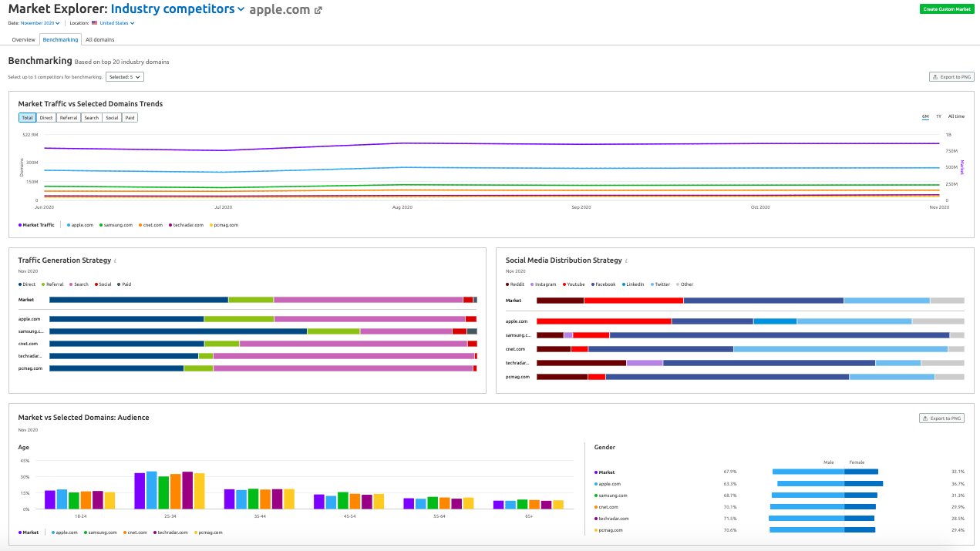Select Direct traffic filter button
Screen dimensions: 980x551
click(46, 118)
